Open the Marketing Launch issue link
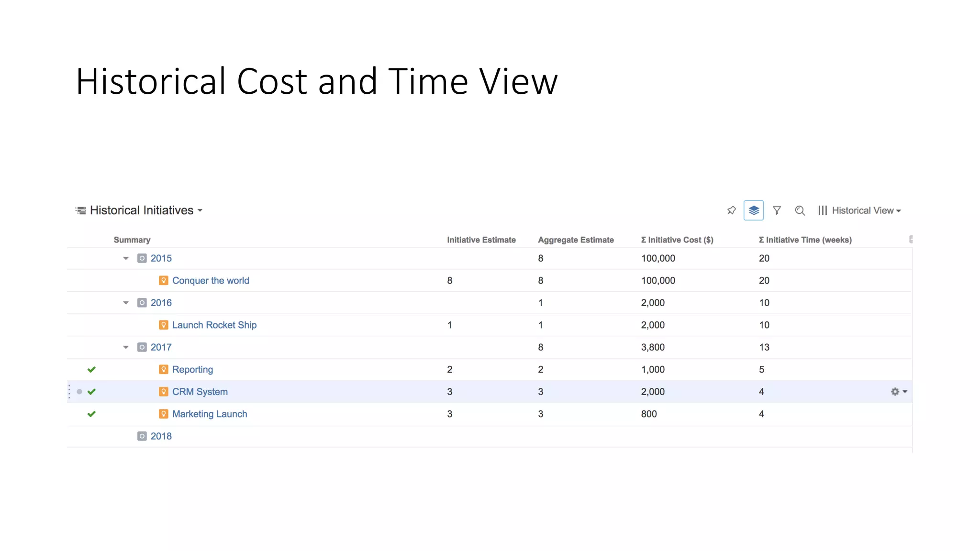The image size is (980, 551). (x=210, y=414)
